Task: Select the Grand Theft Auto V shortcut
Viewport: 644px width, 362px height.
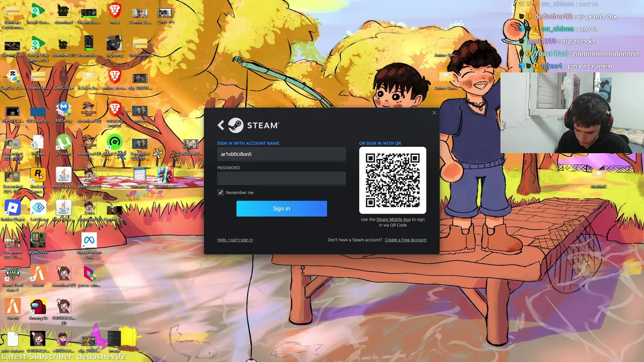Action: tap(12, 279)
